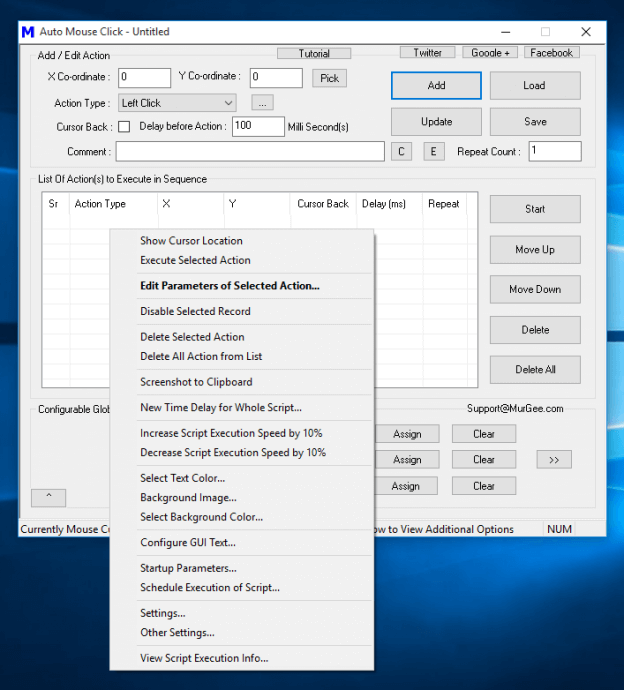Viewport: 624px width, 690px height.
Task: Click the E button beside Comment
Action: [434, 151]
